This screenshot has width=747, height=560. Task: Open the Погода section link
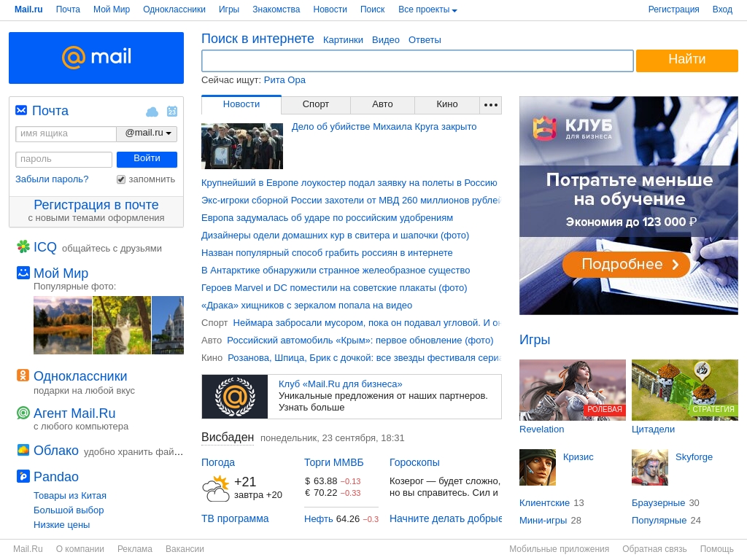pos(218,462)
